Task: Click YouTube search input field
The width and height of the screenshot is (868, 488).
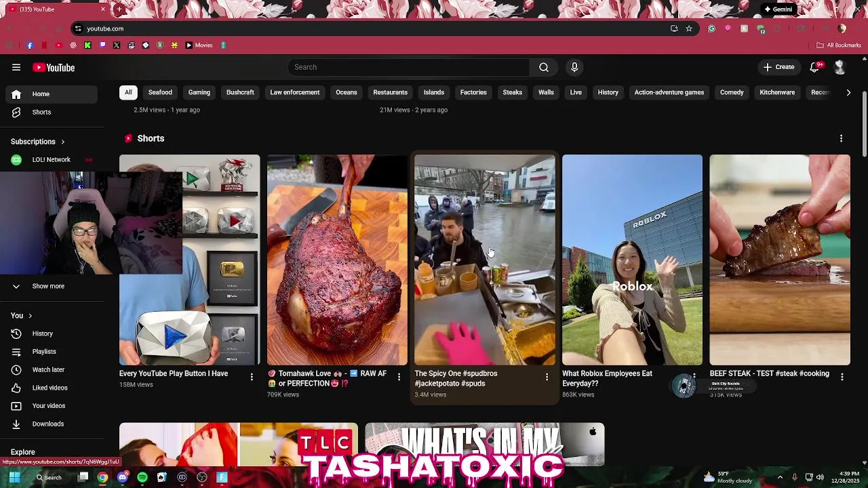Action: pyautogui.click(x=409, y=67)
